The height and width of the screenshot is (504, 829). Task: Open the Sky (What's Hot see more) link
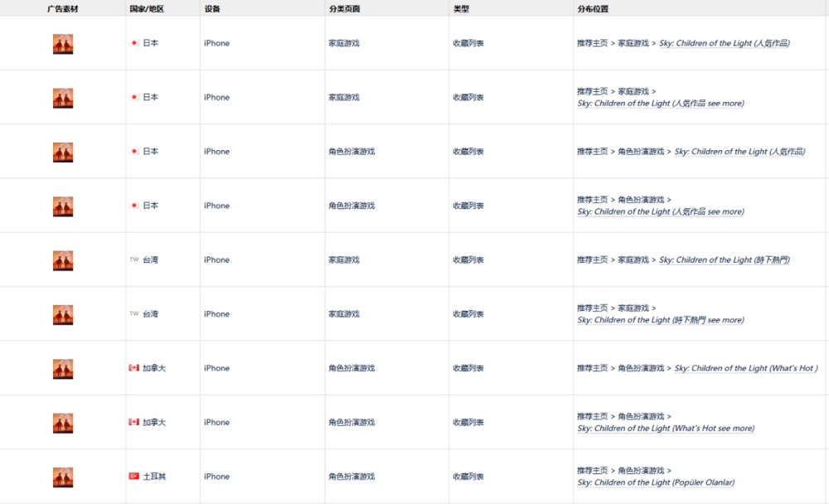tap(666, 429)
